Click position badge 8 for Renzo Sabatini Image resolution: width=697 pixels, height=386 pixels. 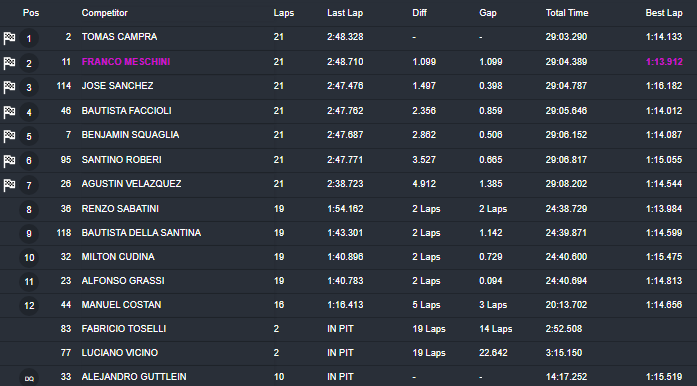(x=29, y=209)
